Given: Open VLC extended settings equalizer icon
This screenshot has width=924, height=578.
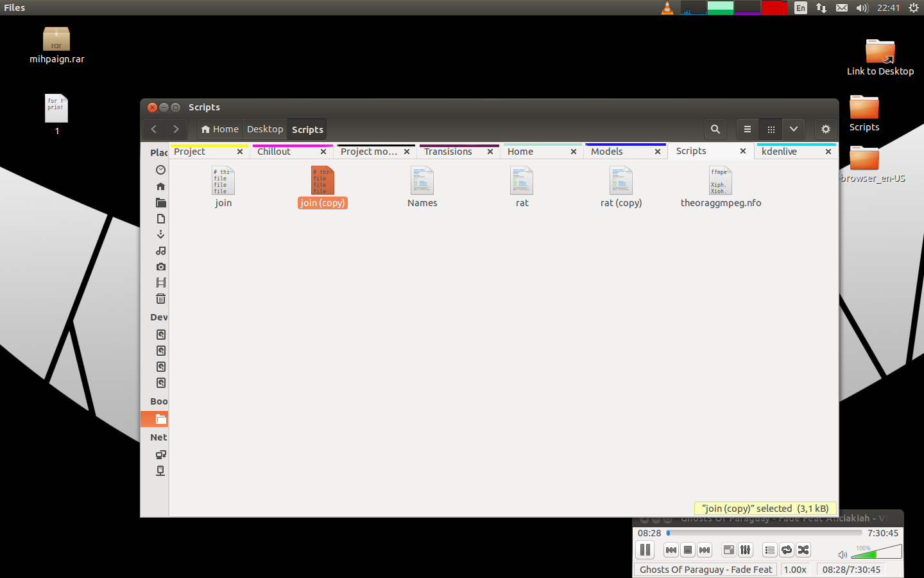Looking at the screenshot, I should pyautogui.click(x=745, y=550).
